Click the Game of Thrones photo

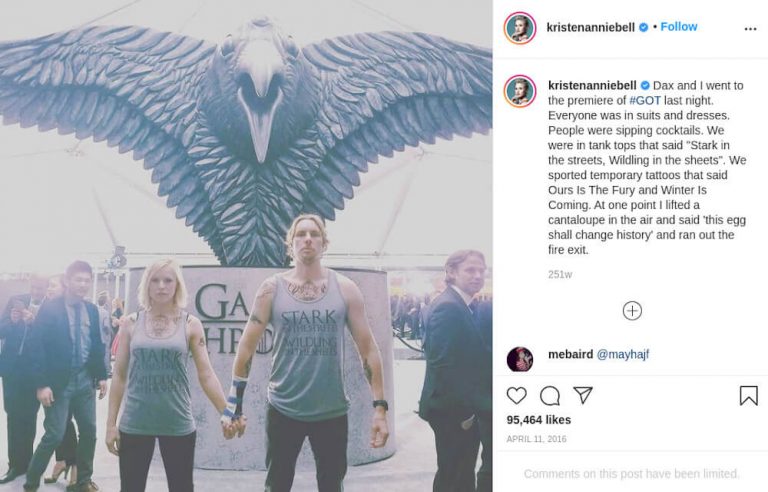(246, 246)
